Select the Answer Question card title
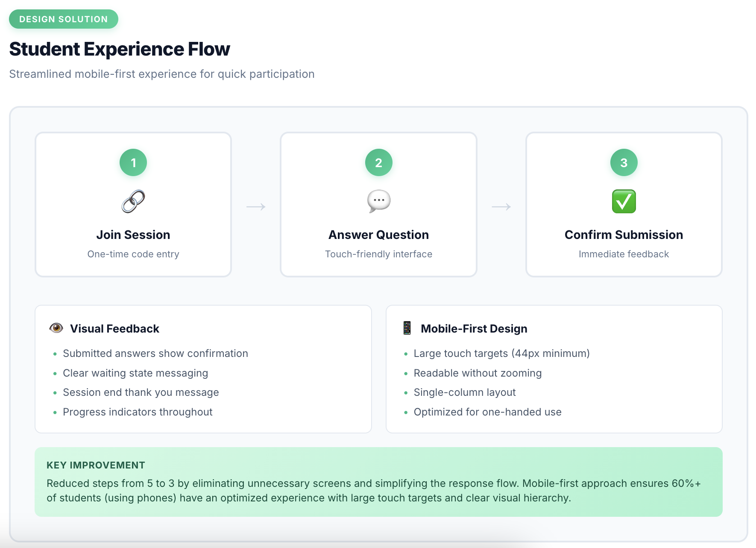 [379, 235]
